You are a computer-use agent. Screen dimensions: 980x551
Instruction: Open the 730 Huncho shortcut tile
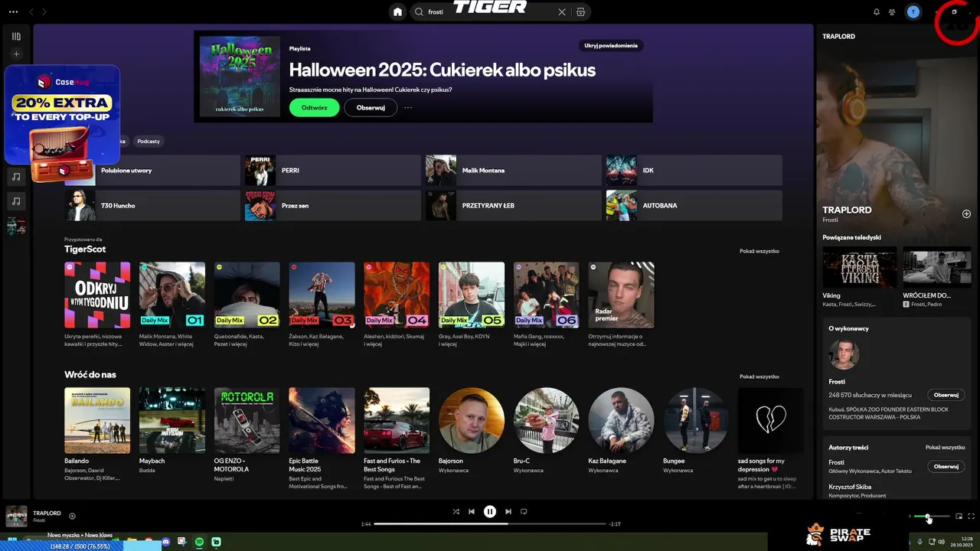(152, 206)
